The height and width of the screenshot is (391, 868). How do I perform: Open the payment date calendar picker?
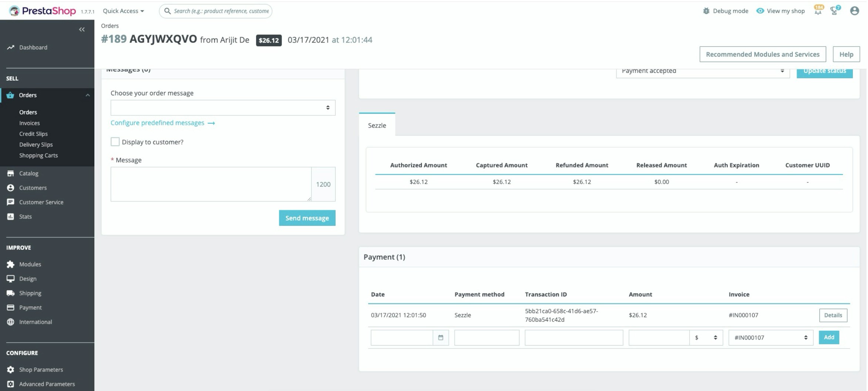pyautogui.click(x=441, y=337)
